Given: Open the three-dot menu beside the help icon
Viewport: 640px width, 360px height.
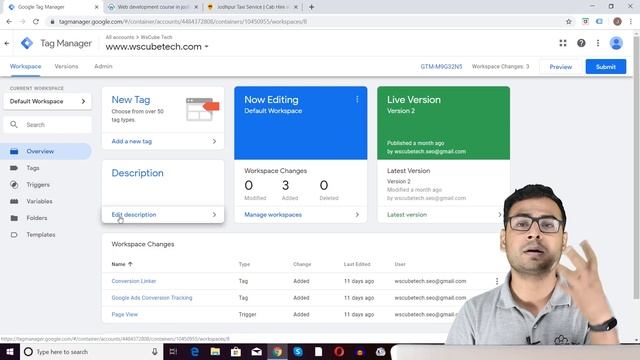Looking at the screenshot, I should 598,43.
